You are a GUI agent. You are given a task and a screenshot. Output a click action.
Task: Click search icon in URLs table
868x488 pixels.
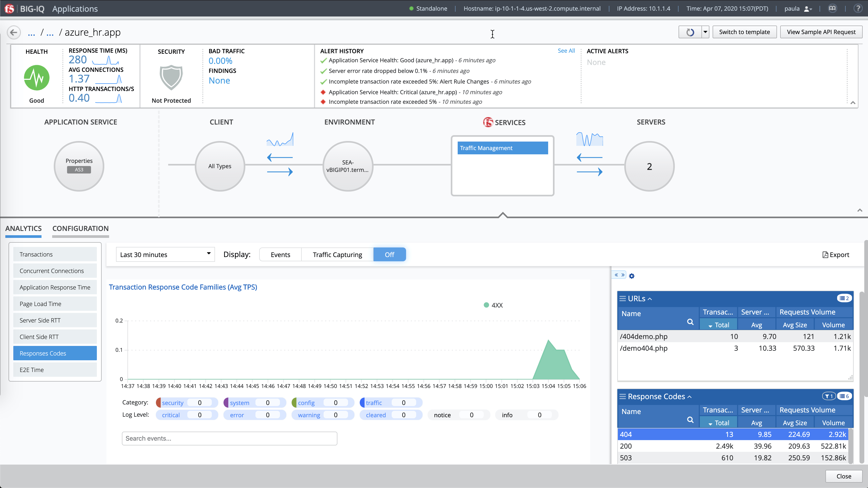click(x=690, y=322)
